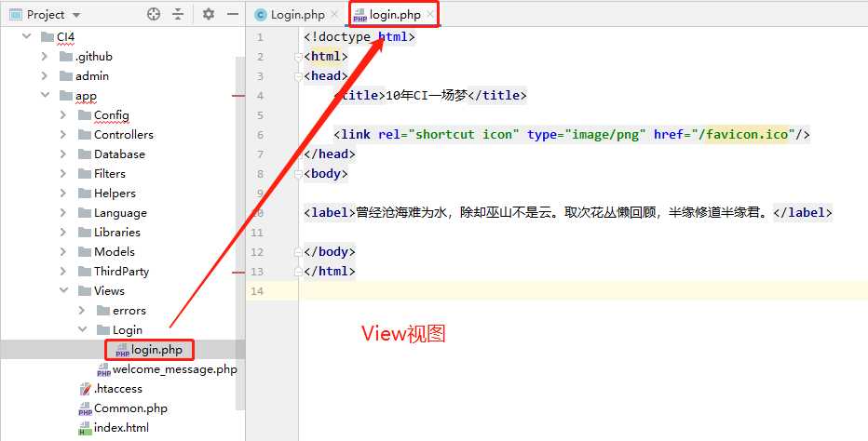Select the app folder icon
The width and height of the screenshot is (868, 441).
[x=66, y=95]
